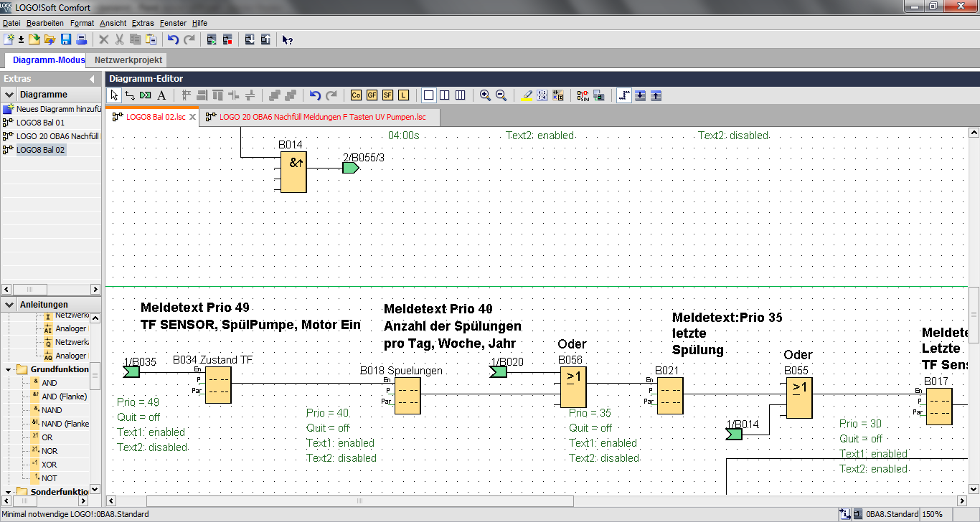Collapse the Grundfunktionen tree folder

click(x=9, y=369)
